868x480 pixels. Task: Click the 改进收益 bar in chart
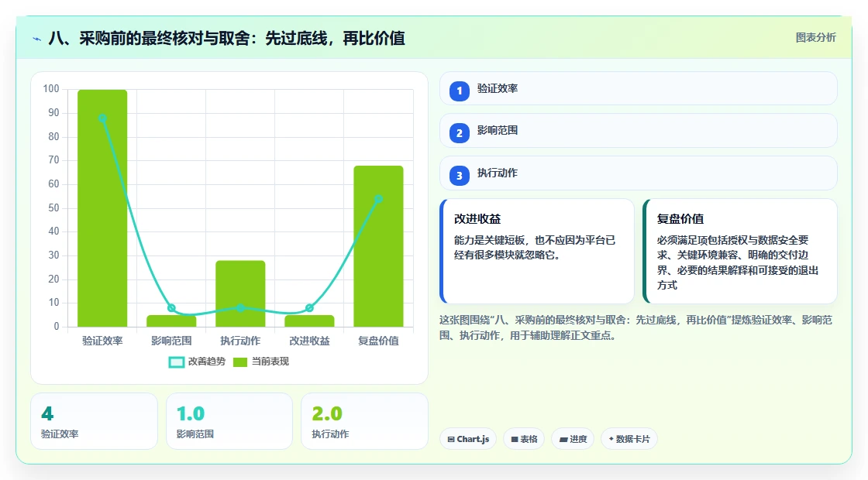309,321
